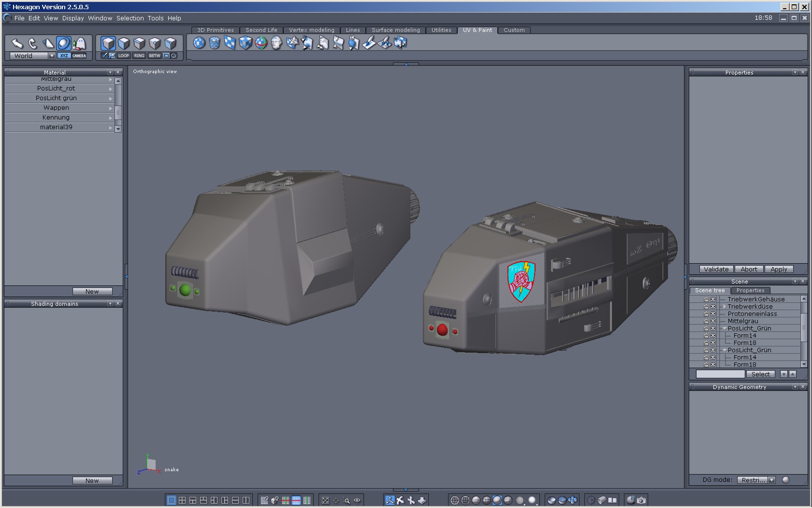Click the camera snapshot icon in bottom bar
This screenshot has width=812, height=508.
point(641,500)
